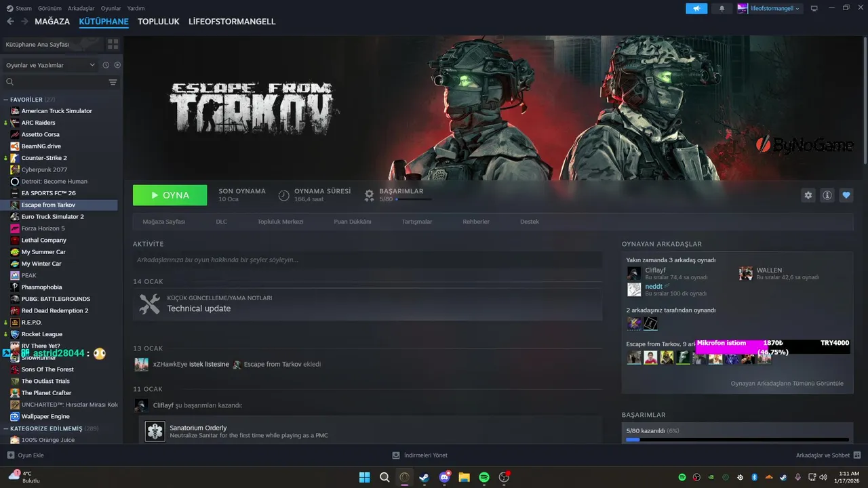Toggle the ready-to-play filter icon
Screen dimensions: 868x488
click(x=117, y=65)
